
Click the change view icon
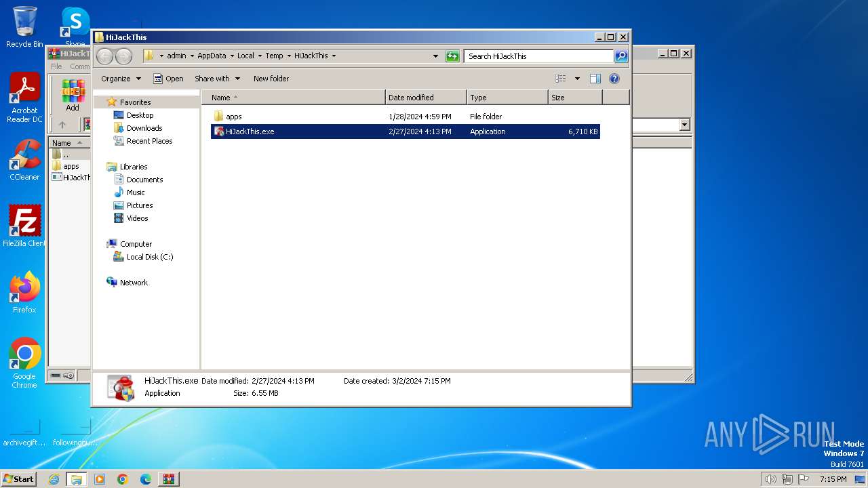coord(560,79)
